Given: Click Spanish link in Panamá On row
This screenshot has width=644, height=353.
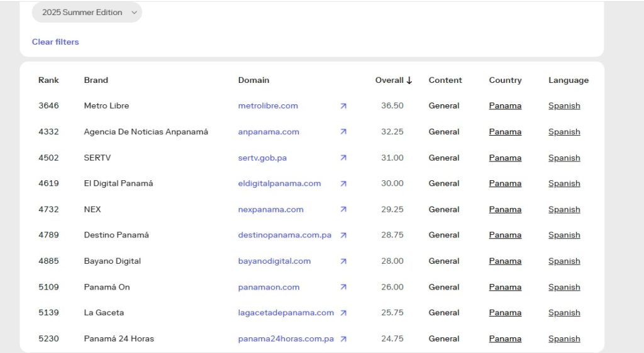Looking at the screenshot, I should pyautogui.click(x=564, y=287).
